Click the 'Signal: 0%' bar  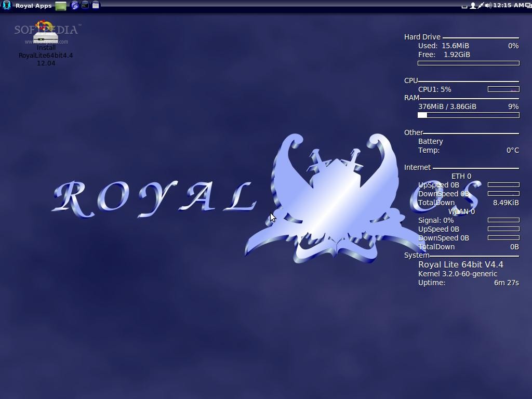(503, 220)
